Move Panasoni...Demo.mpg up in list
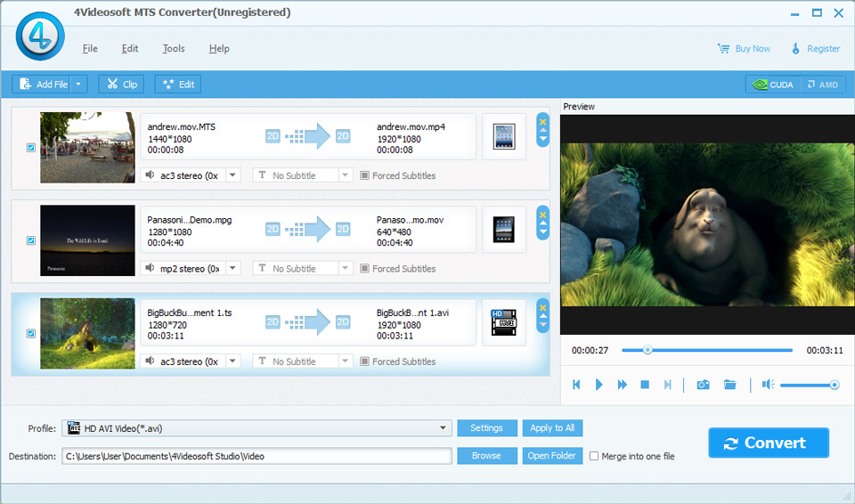Image resolution: width=855 pixels, height=504 pixels. tap(542, 224)
